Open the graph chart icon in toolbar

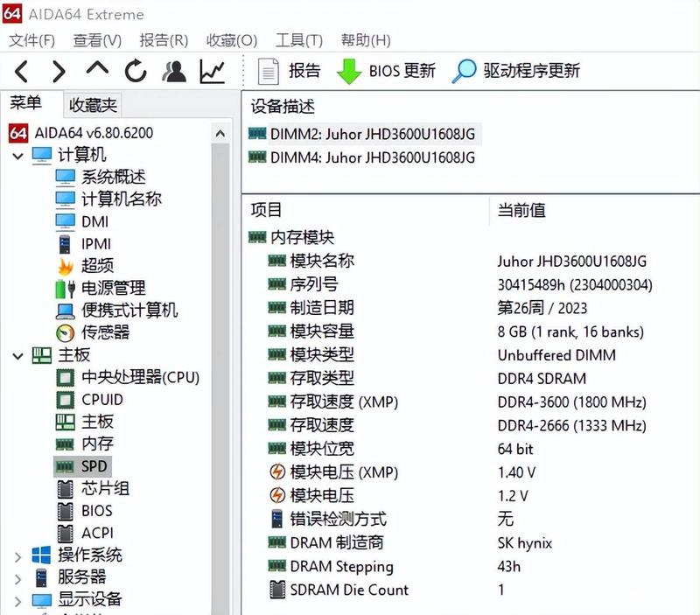pyautogui.click(x=212, y=72)
